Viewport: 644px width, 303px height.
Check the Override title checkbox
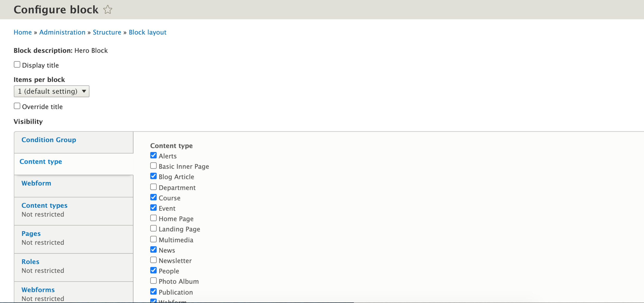(x=17, y=106)
